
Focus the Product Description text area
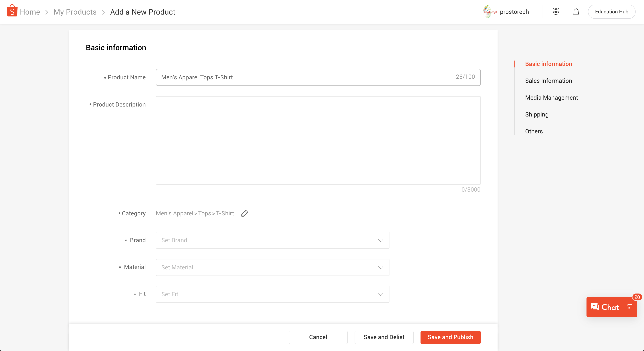click(x=318, y=140)
